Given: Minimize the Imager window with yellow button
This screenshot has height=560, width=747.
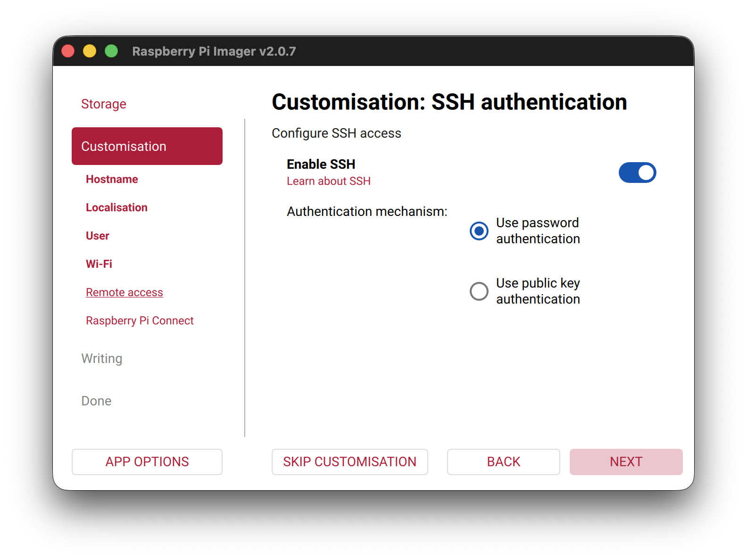Looking at the screenshot, I should (x=90, y=51).
